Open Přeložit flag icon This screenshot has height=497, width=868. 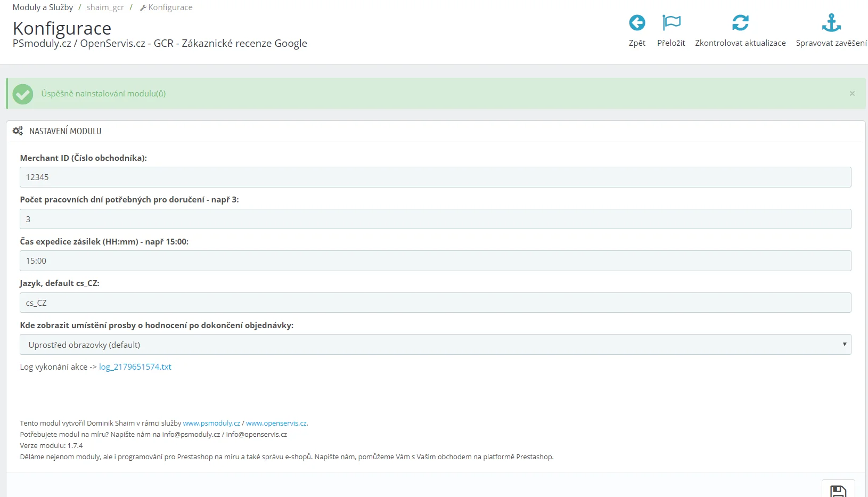click(x=671, y=23)
